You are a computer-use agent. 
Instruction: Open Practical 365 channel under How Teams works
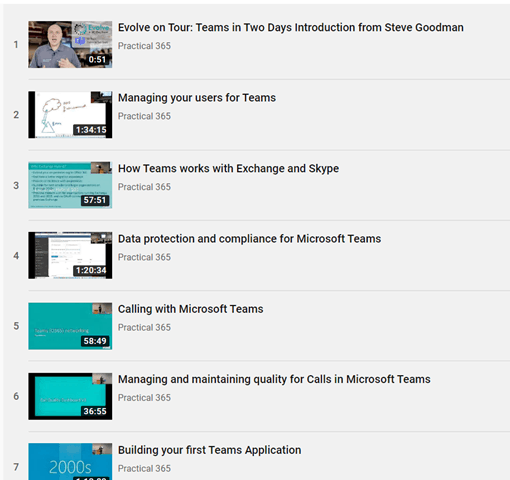(144, 187)
